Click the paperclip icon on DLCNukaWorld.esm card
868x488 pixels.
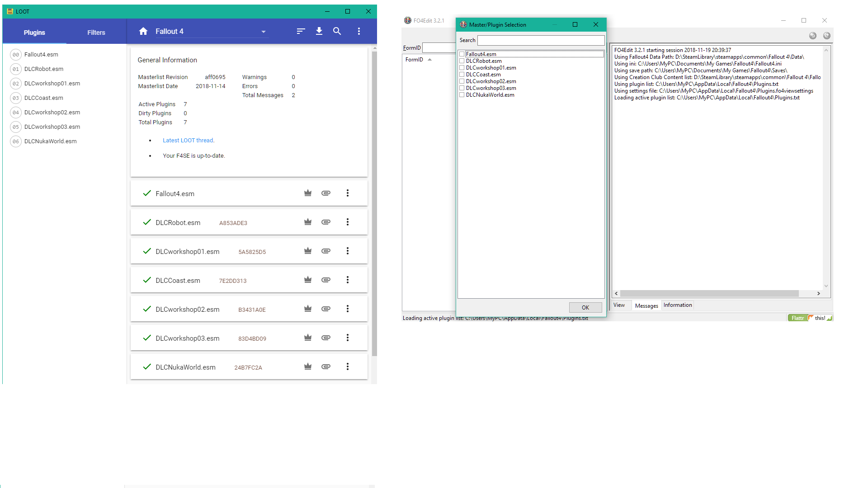(326, 366)
